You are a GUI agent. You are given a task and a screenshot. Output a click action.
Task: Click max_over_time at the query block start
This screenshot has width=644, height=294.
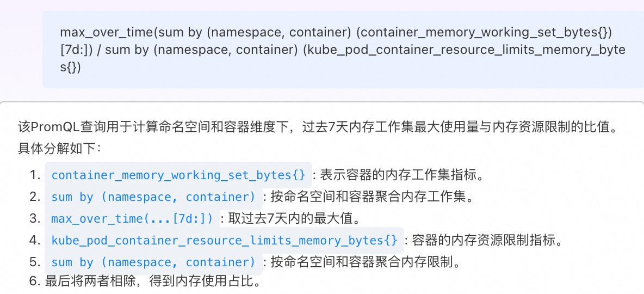click(108, 32)
